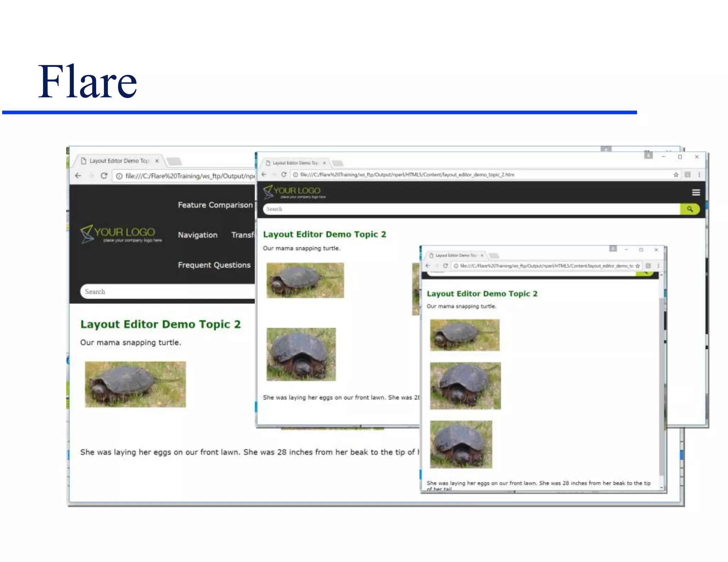728x562 pixels.
Task: Click bookmark star in small right window
Action: [x=637, y=266]
